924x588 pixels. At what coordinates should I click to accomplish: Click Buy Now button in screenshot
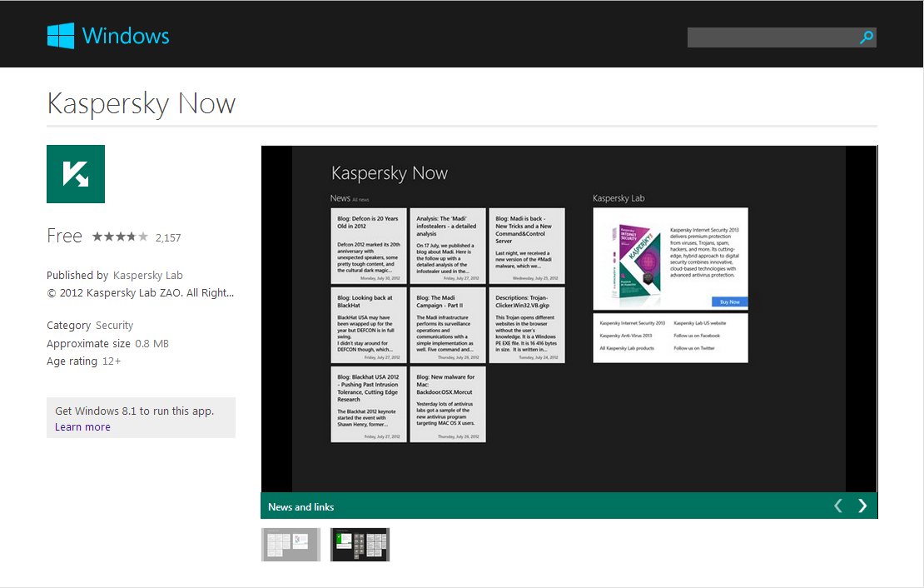point(729,301)
